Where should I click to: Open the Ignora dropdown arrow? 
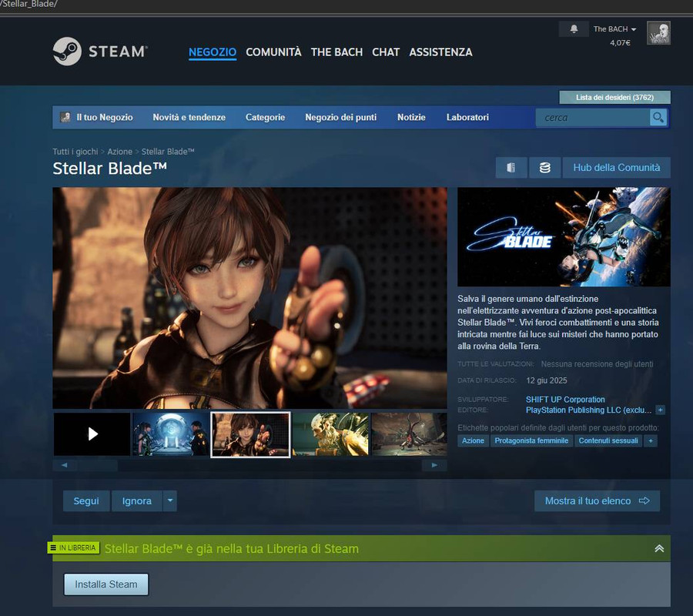(170, 500)
